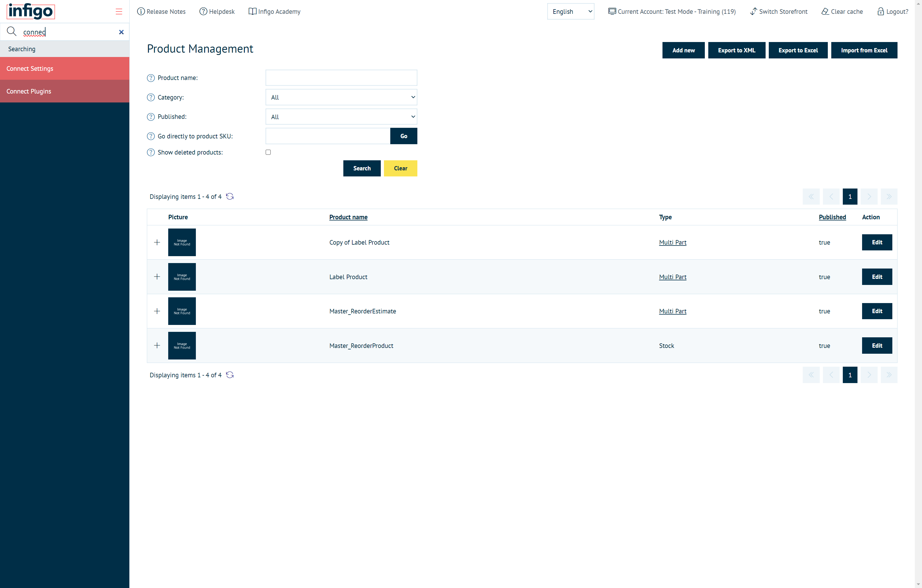Click help icon beside Product name

click(151, 78)
